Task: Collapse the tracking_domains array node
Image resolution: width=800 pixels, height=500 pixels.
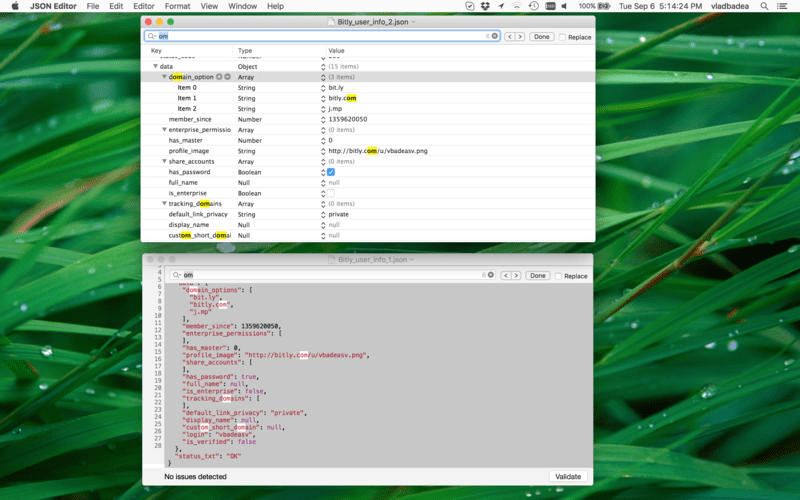Action: (x=164, y=204)
